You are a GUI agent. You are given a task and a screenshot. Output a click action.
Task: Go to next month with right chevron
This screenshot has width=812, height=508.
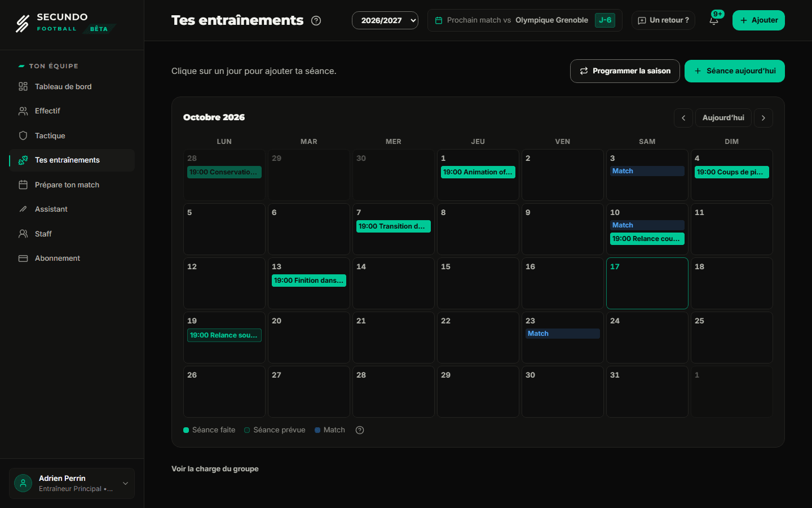click(x=764, y=118)
